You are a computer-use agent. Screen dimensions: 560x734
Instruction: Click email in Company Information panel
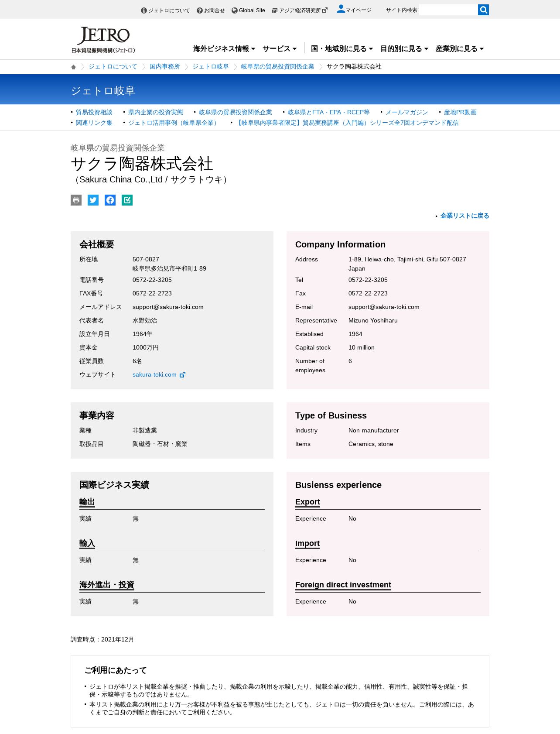point(384,307)
